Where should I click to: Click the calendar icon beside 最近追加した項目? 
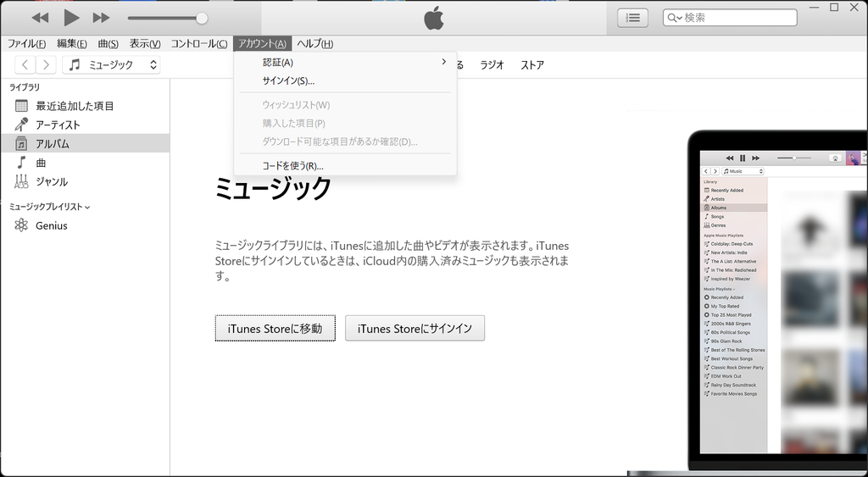coord(21,106)
